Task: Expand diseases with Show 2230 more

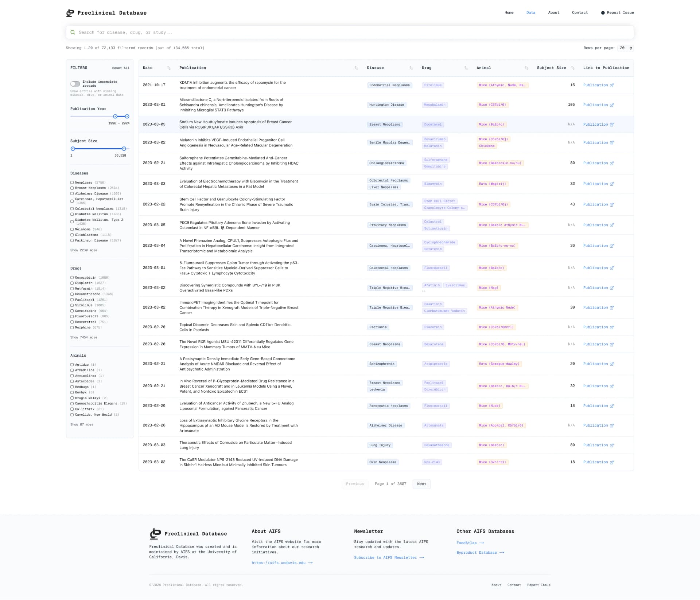Action: (83, 250)
